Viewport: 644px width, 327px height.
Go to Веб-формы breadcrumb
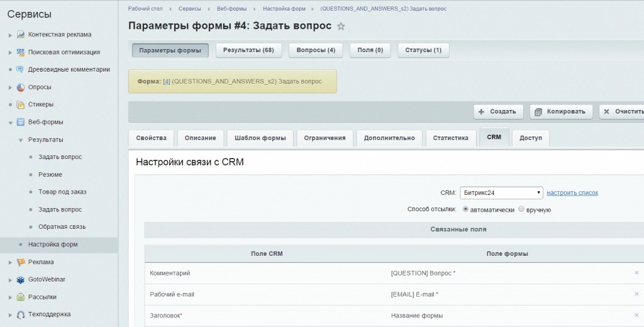(x=231, y=9)
